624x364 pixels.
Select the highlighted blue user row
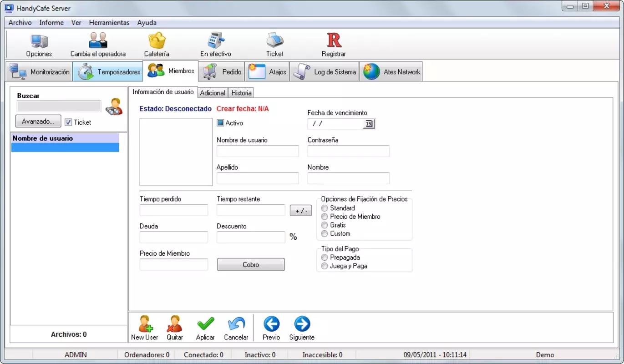tap(65, 147)
